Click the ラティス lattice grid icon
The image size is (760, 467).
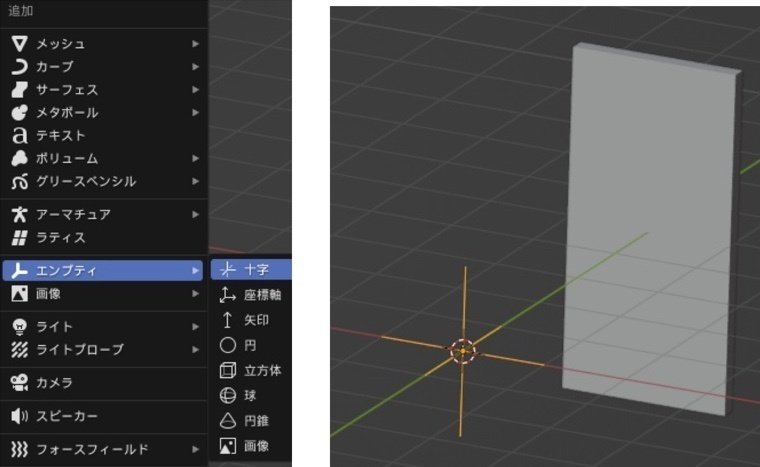click(19, 238)
